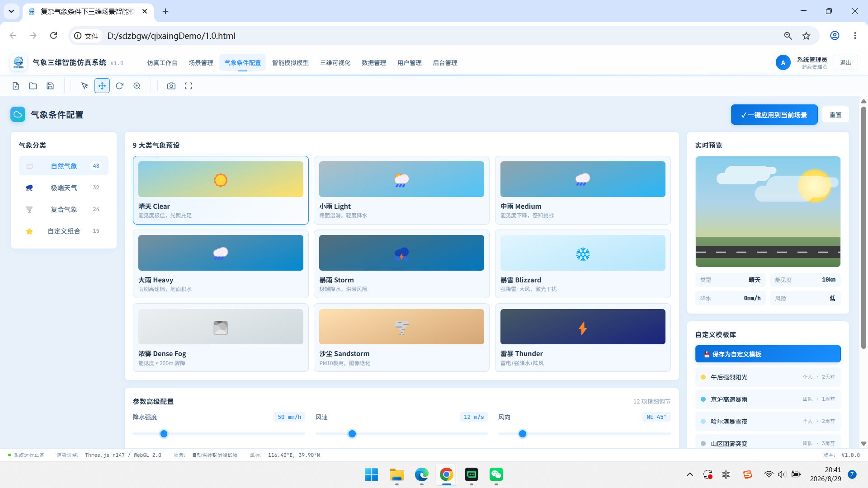
Task: Choose the 沙尘 Sandstorm preset card
Action: 401,338
